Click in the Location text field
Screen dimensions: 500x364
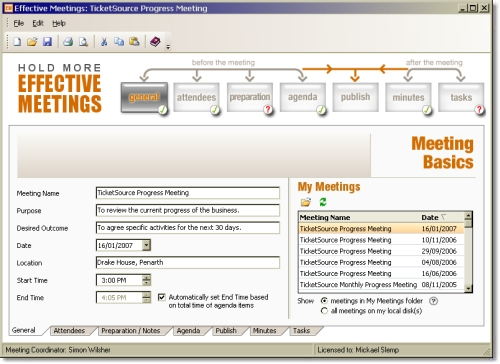pos(188,263)
